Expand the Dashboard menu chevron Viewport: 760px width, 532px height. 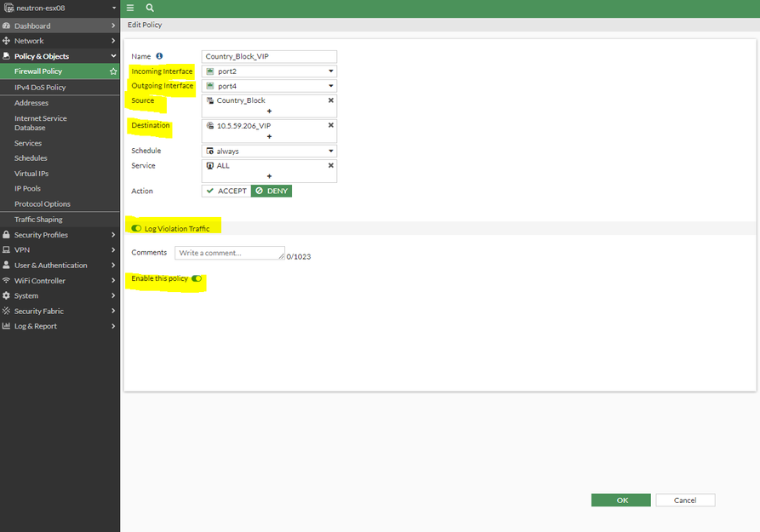(x=113, y=26)
